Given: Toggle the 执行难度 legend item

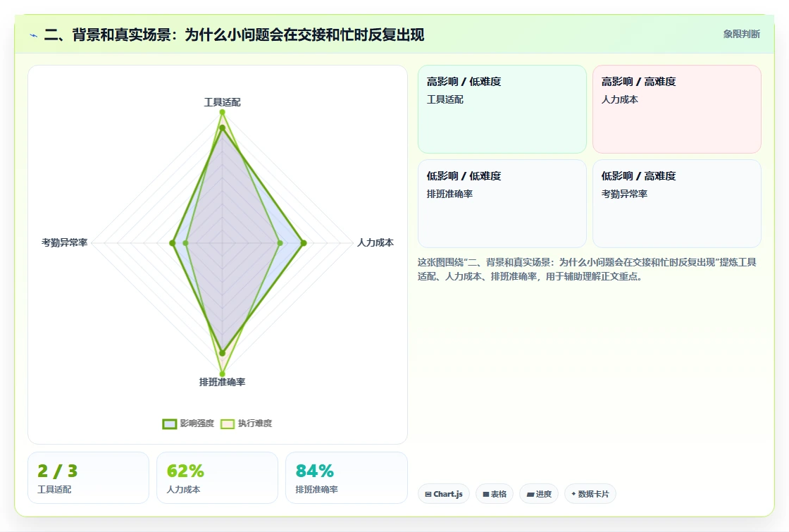Looking at the screenshot, I should pos(247,423).
